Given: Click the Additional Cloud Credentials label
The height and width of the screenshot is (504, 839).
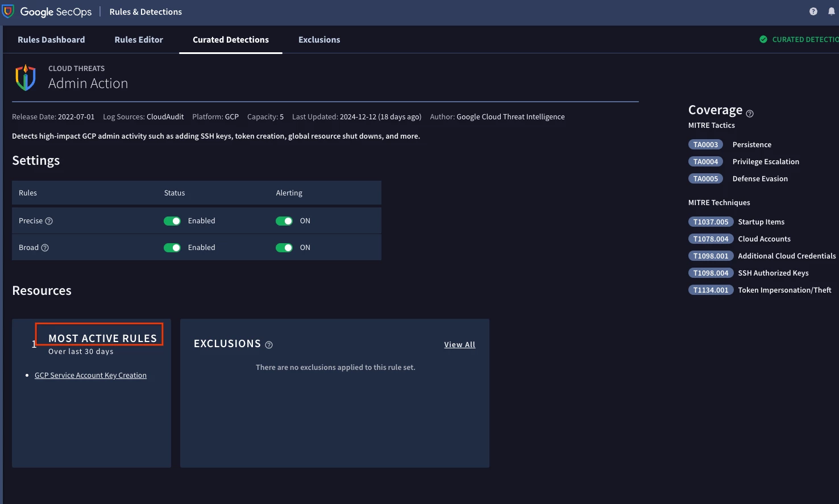Looking at the screenshot, I should (x=787, y=256).
